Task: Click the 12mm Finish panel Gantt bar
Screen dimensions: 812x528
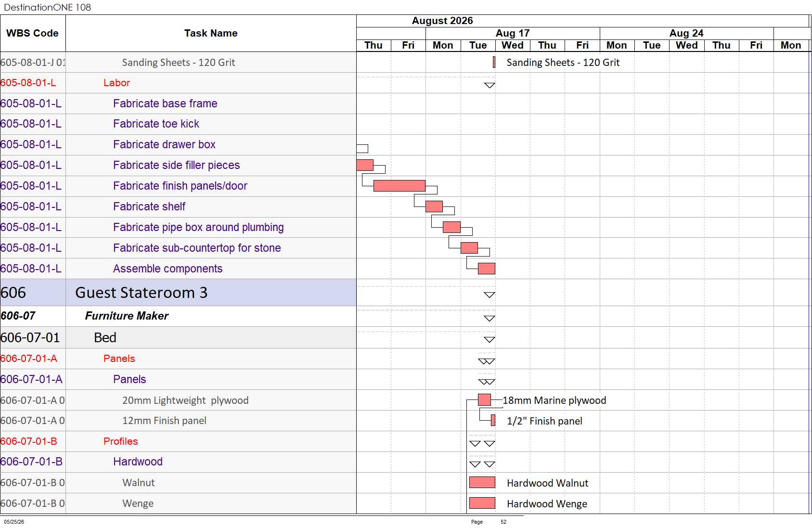Action: (493, 420)
